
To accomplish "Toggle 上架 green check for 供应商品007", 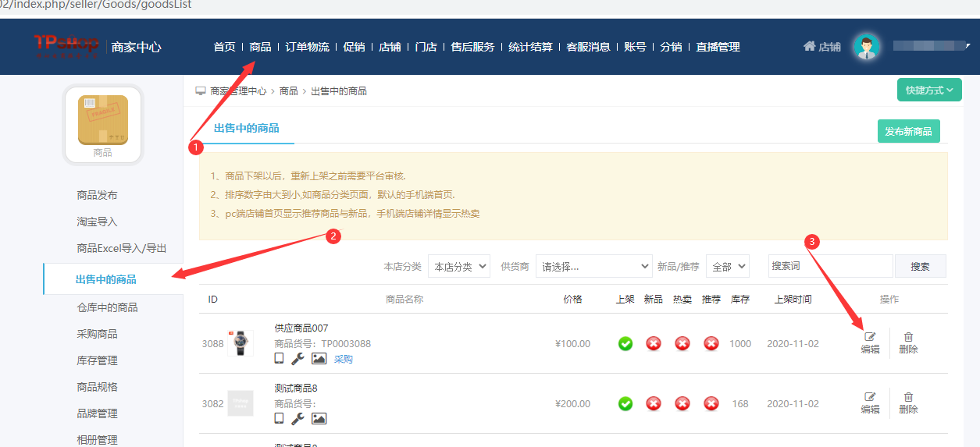I will [x=625, y=344].
